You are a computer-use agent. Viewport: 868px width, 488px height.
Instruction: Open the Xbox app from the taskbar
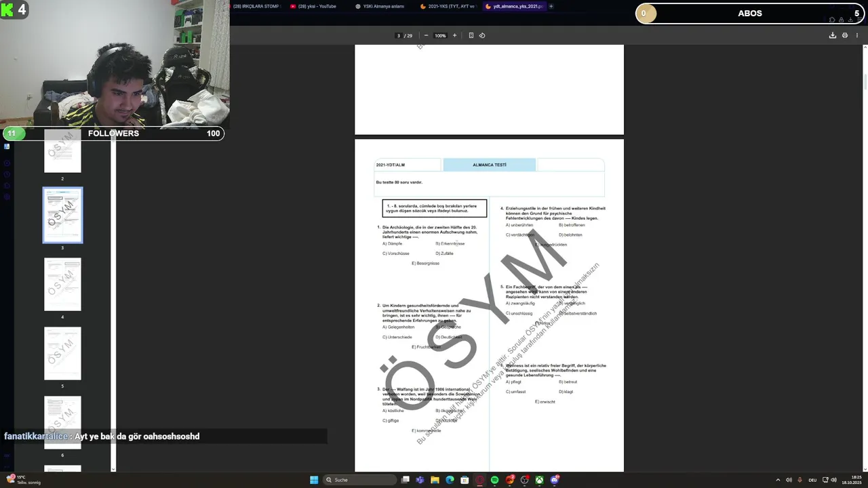pyautogui.click(x=539, y=480)
